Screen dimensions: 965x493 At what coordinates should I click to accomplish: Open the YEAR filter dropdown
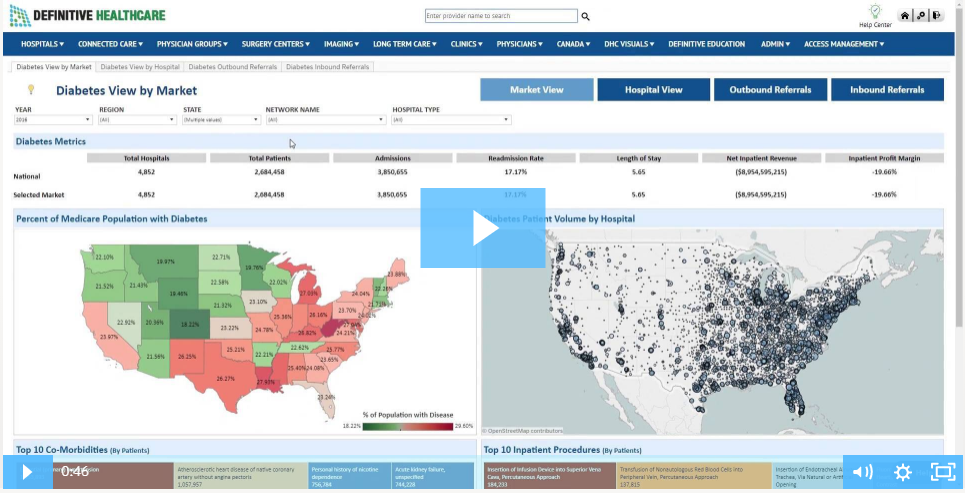click(x=53, y=120)
